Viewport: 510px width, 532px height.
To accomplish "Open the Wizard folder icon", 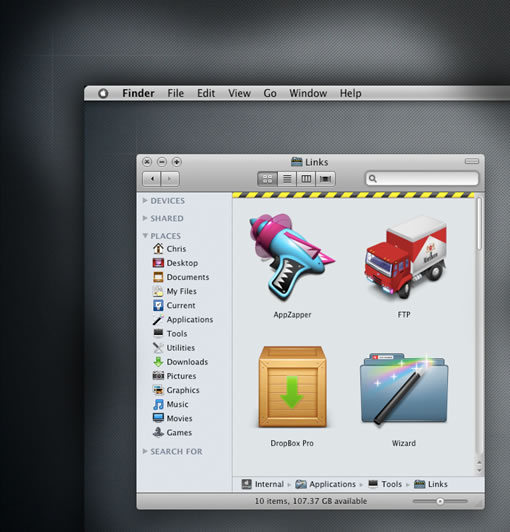I will click(x=404, y=389).
